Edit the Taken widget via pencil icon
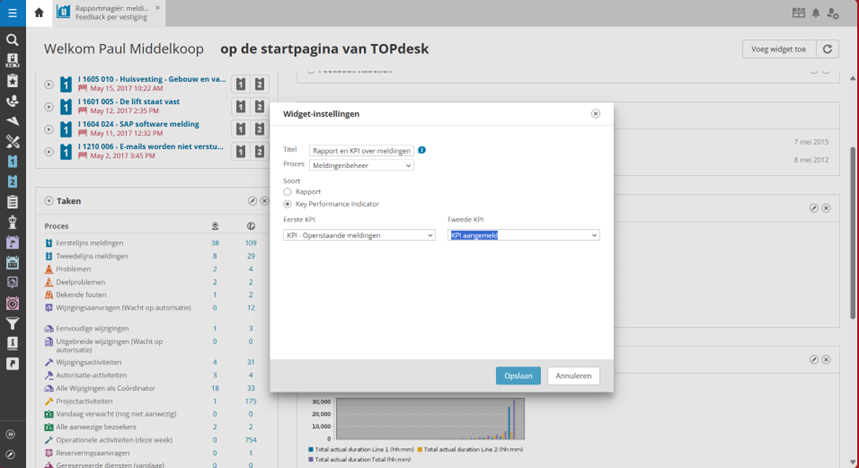This screenshot has height=468, width=859. (253, 201)
